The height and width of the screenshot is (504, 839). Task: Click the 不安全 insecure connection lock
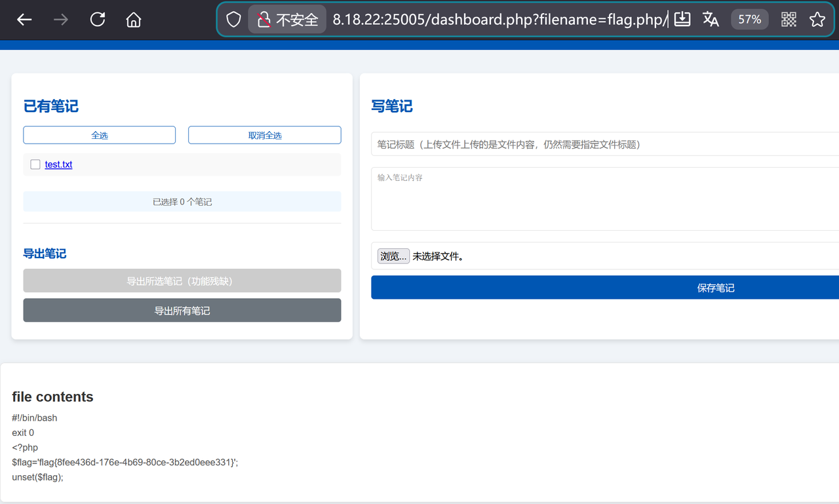click(287, 20)
